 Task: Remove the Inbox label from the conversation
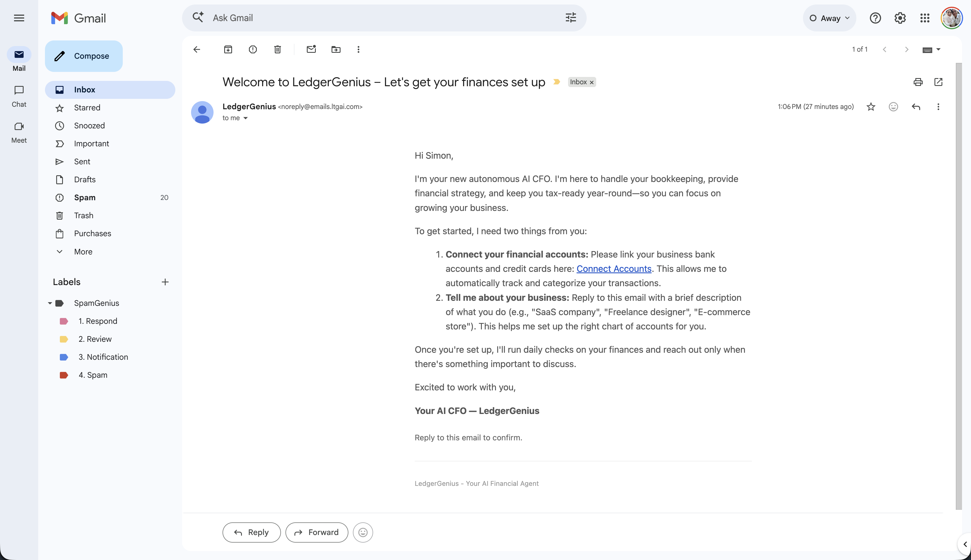[592, 82]
